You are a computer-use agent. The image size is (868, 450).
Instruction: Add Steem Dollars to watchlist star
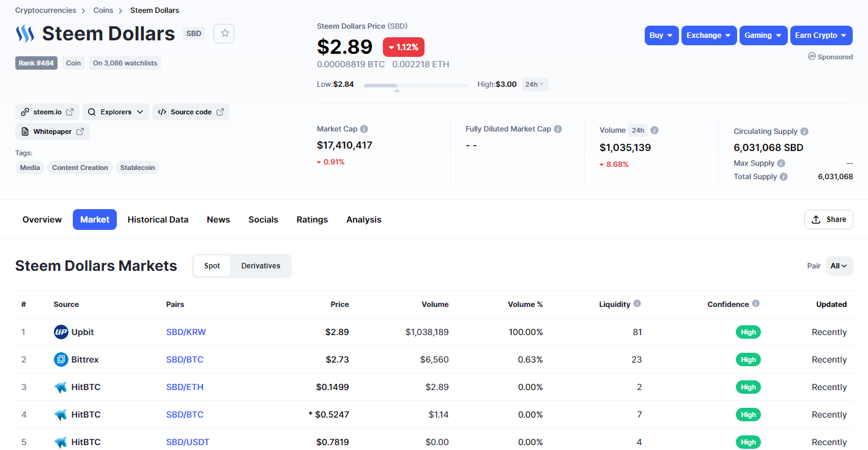click(224, 34)
